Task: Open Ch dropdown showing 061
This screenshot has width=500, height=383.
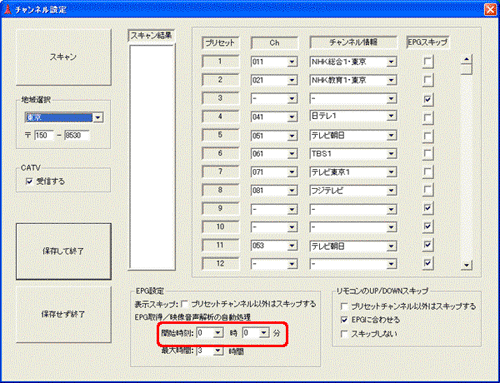Action: pos(292,154)
